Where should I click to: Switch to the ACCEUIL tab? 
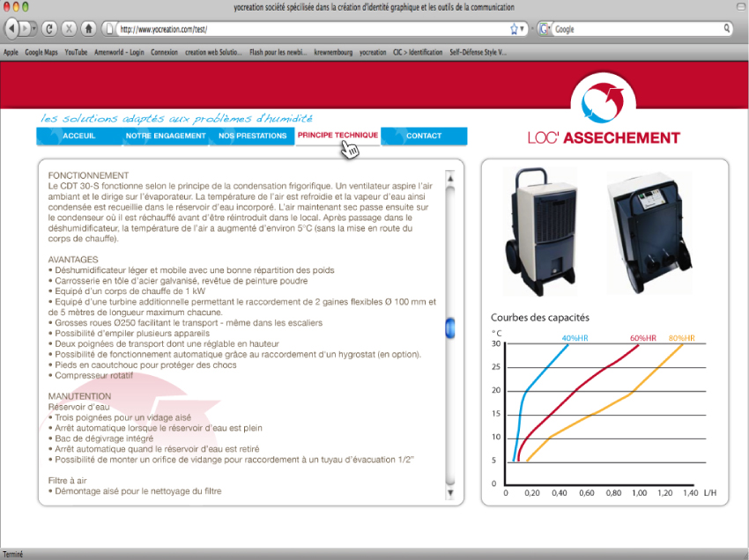coord(79,136)
